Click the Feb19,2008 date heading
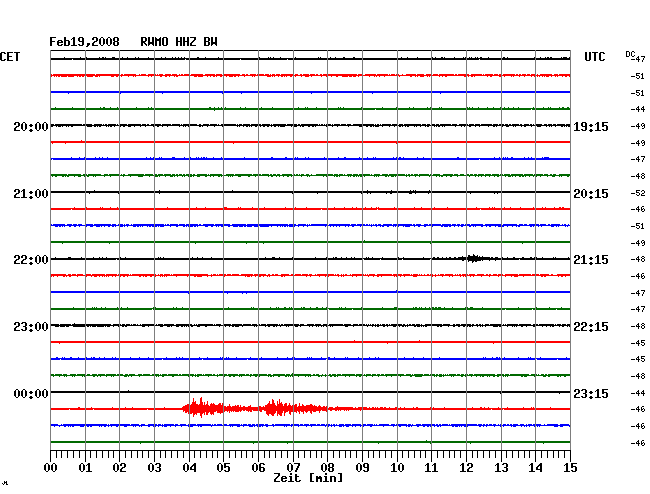This screenshot has height=494, width=650. coord(84,42)
